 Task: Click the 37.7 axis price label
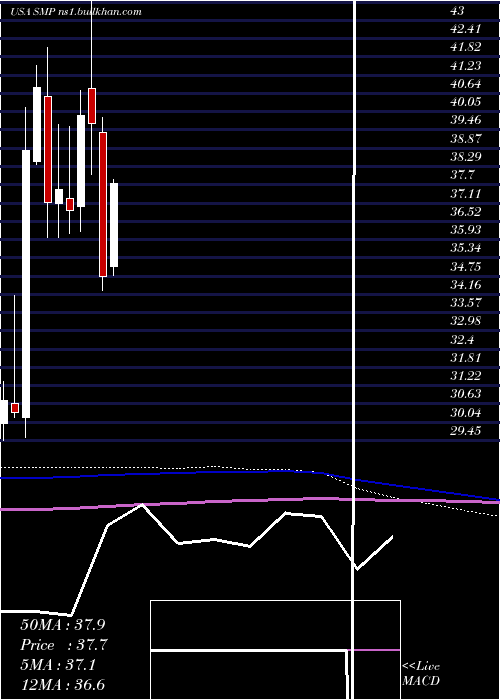462,175
